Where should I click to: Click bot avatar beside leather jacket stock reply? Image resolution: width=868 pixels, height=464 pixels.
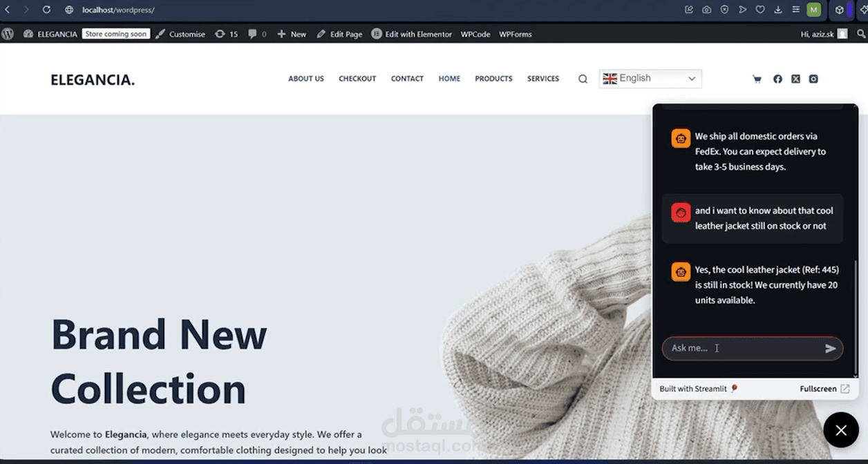pos(681,271)
